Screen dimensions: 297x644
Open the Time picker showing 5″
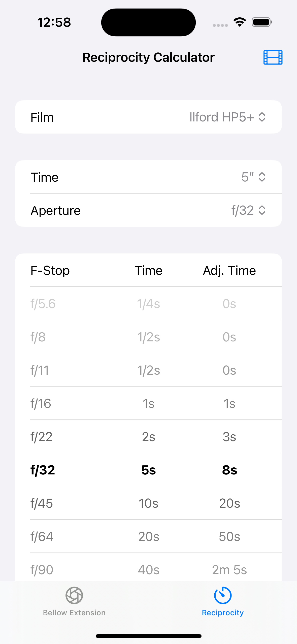(253, 177)
